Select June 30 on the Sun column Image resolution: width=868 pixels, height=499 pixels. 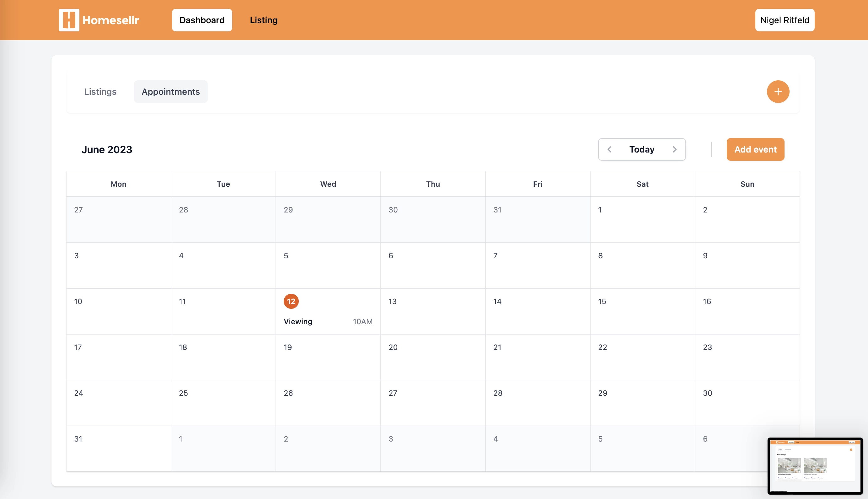747,403
